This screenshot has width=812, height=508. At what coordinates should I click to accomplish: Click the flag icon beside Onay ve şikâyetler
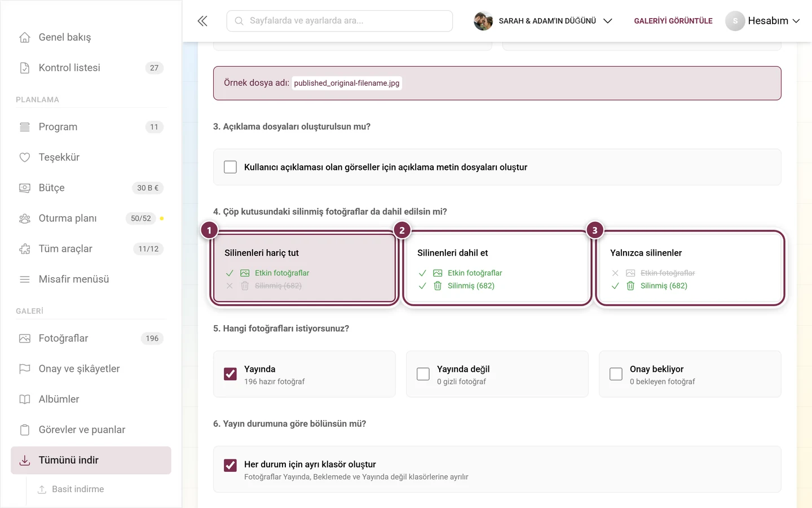click(x=25, y=369)
